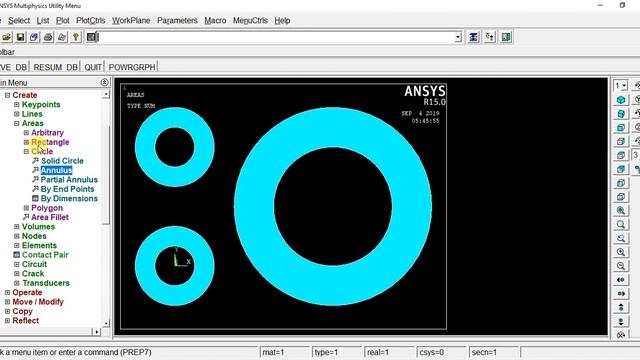This screenshot has height=360, width=640.
Task: Click the Reset Picking icon
Action: [489, 37]
